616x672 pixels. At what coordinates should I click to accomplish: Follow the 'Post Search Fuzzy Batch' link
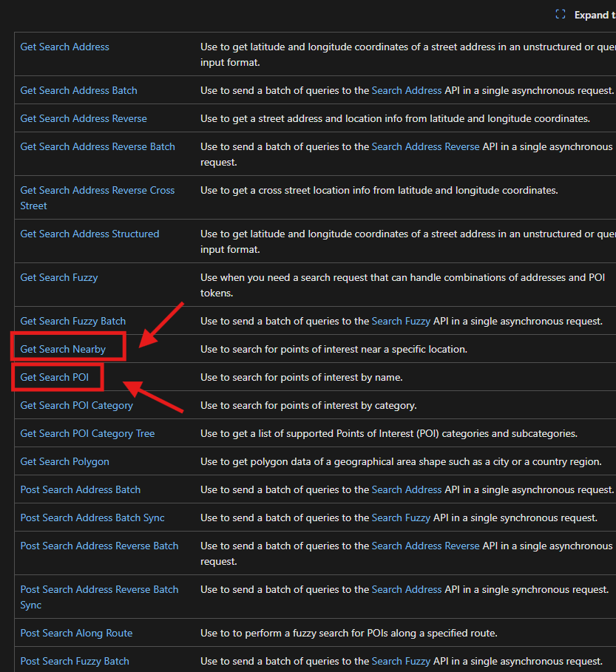75,662
